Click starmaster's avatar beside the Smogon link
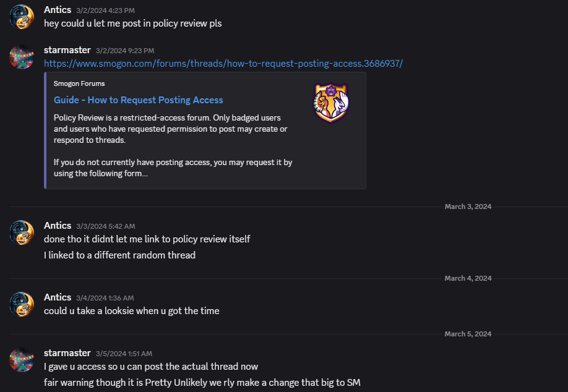This screenshot has width=568, height=392. 22,56
